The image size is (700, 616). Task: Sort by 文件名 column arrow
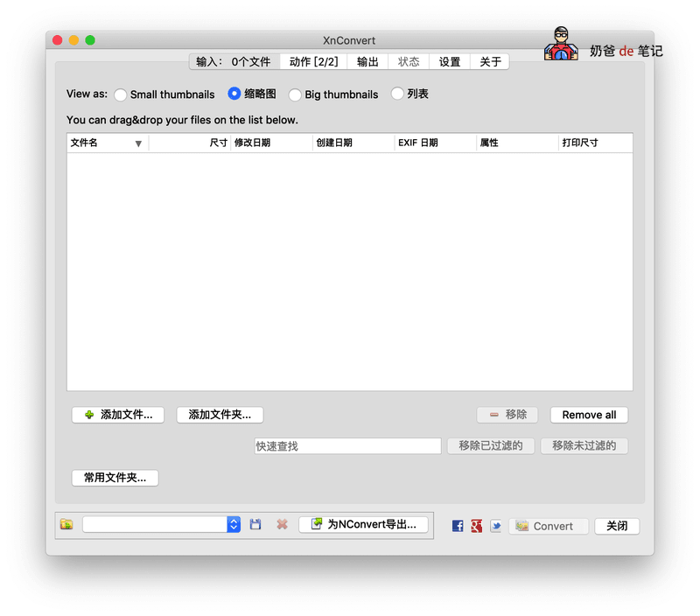138,143
